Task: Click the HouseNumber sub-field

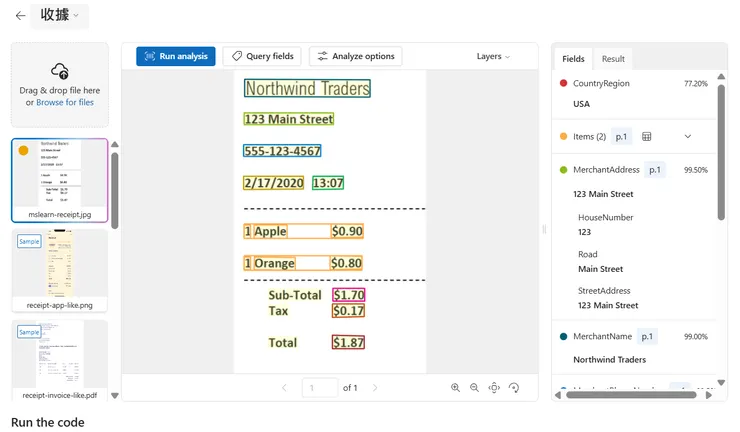Action: (605, 218)
